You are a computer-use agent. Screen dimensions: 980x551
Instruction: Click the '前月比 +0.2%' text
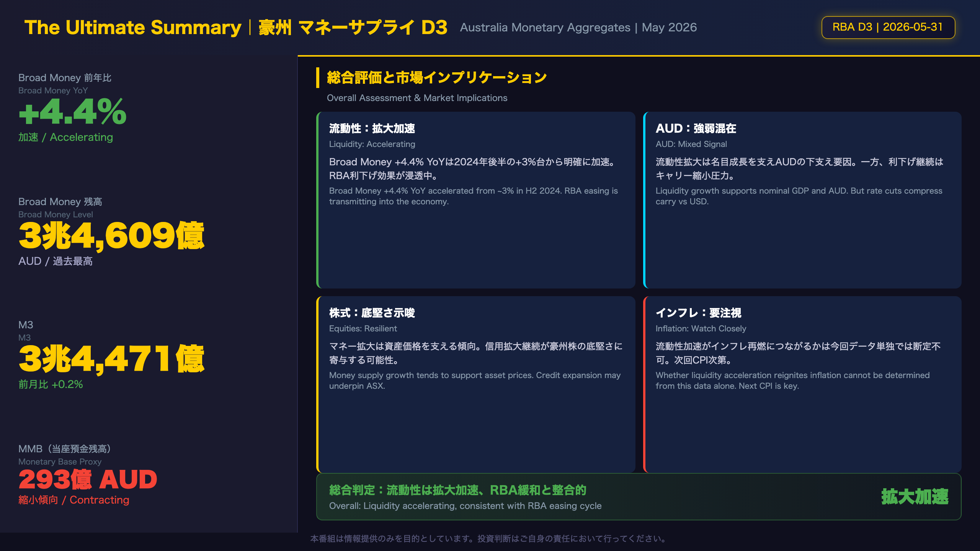[x=51, y=384]
